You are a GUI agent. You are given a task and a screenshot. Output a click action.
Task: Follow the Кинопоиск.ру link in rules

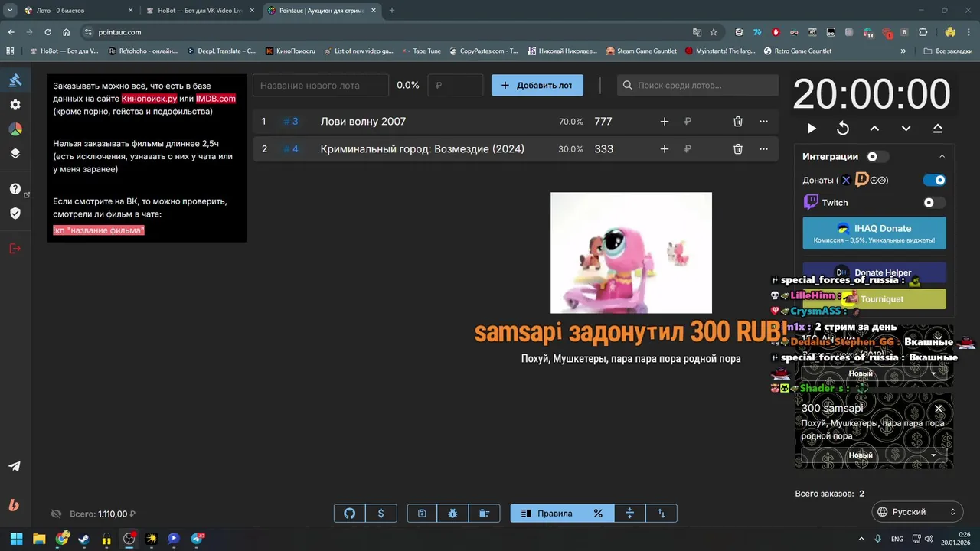[149, 99]
